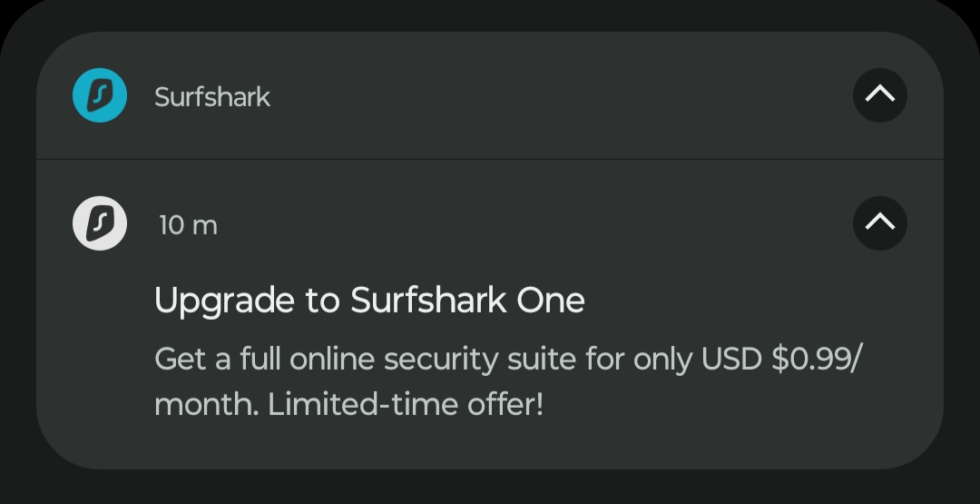
Task: Tap the word 'Upgrade' in the title
Action: click(x=224, y=301)
